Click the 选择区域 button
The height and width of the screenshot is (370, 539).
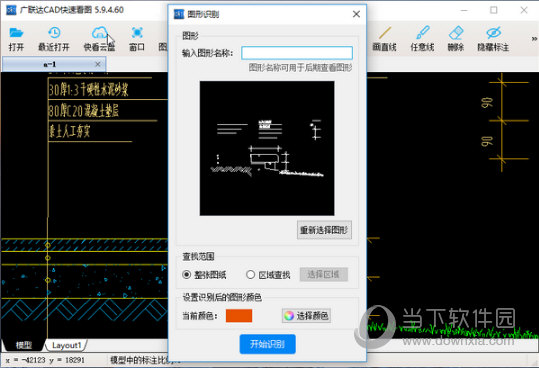[323, 274]
